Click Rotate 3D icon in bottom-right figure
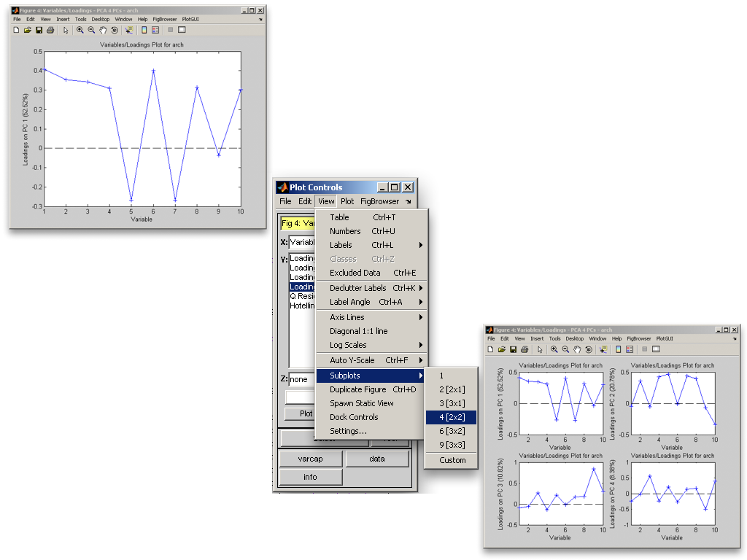 589,349
